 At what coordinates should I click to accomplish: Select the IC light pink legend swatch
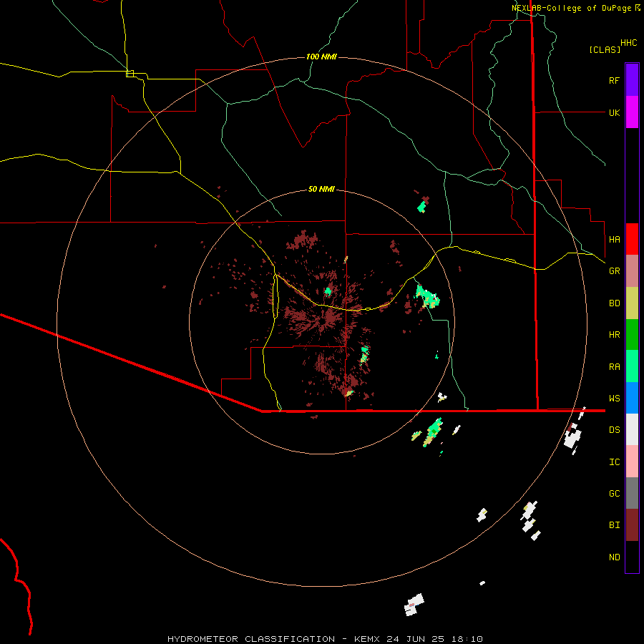coord(632,462)
